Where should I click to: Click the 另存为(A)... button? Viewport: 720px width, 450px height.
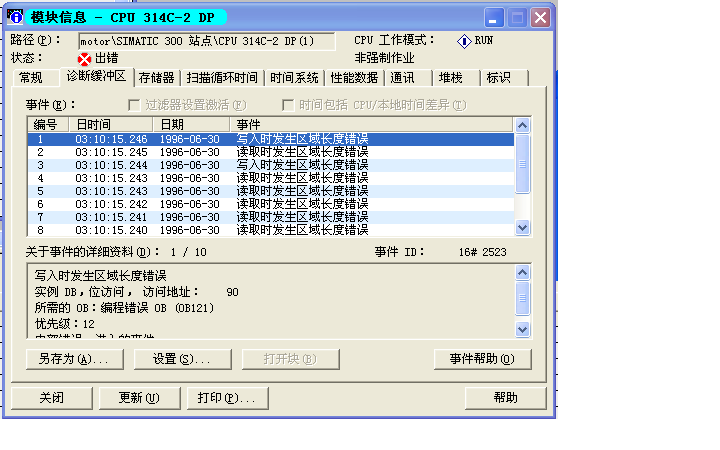coord(75,359)
